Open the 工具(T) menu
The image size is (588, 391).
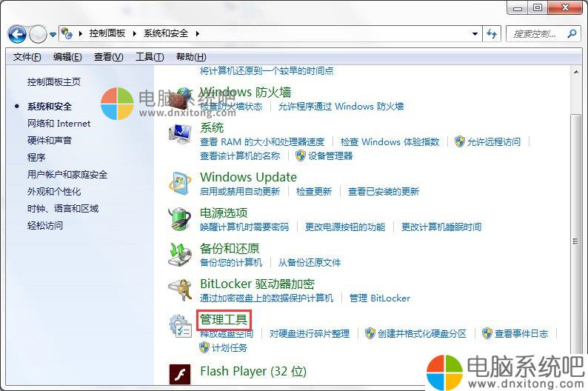(150, 57)
